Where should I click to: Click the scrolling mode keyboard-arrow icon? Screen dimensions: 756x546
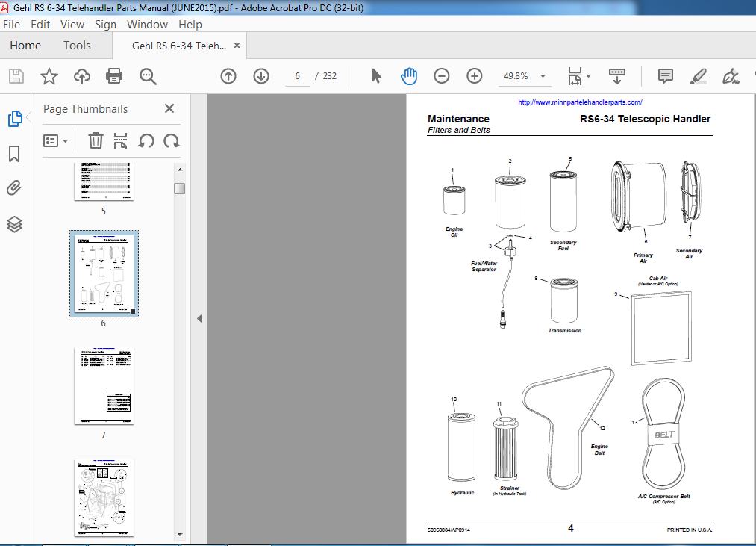tap(617, 76)
